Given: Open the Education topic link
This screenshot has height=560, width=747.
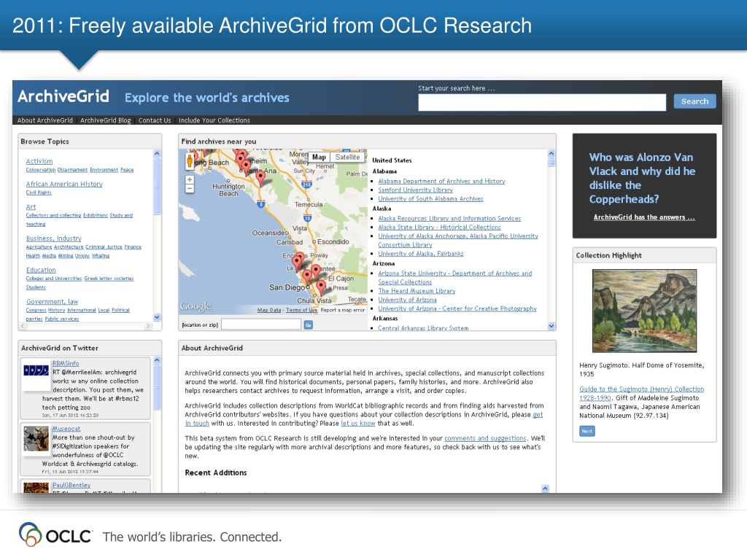Looking at the screenshot, I should click(41, 270).
